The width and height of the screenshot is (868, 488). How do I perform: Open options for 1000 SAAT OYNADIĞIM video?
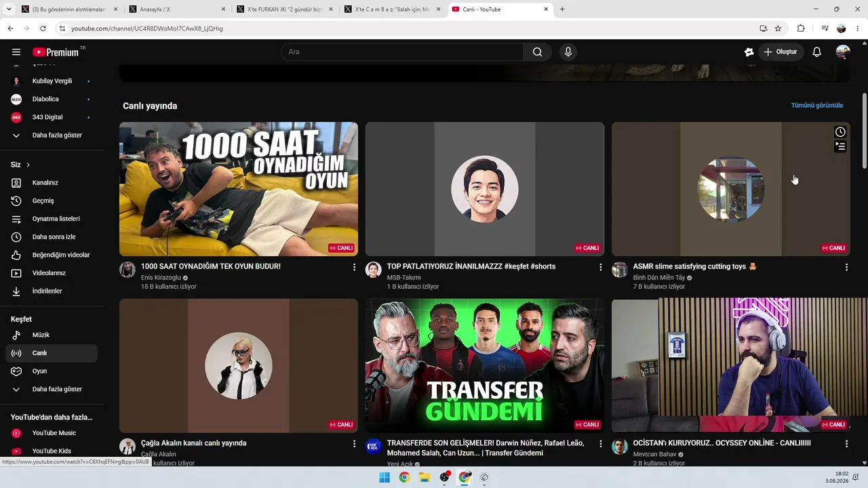354,267
